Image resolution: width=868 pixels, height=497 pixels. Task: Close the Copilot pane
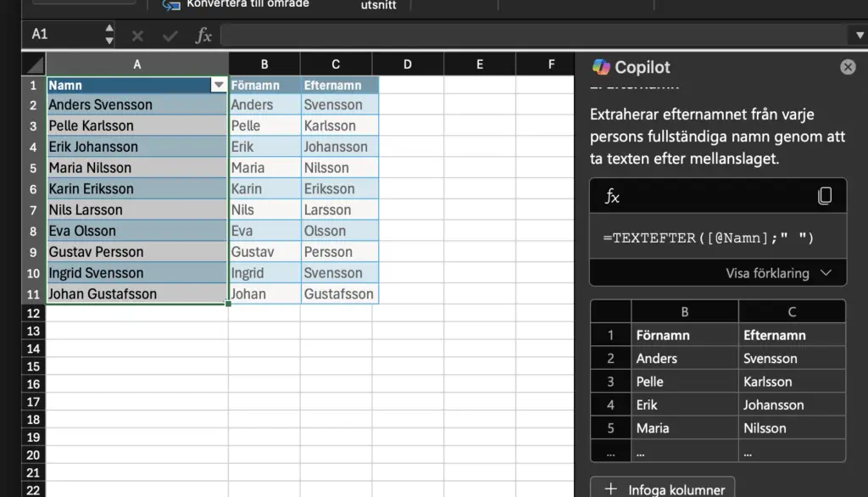(x=848, y=67)
